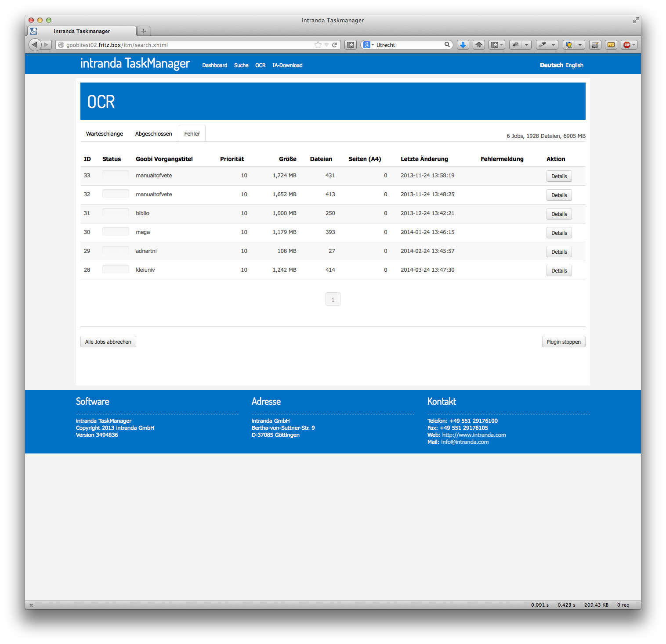Click the globe extension icon in the toolbar
Screen dimensions: 666x644
[x=569, y=45]
